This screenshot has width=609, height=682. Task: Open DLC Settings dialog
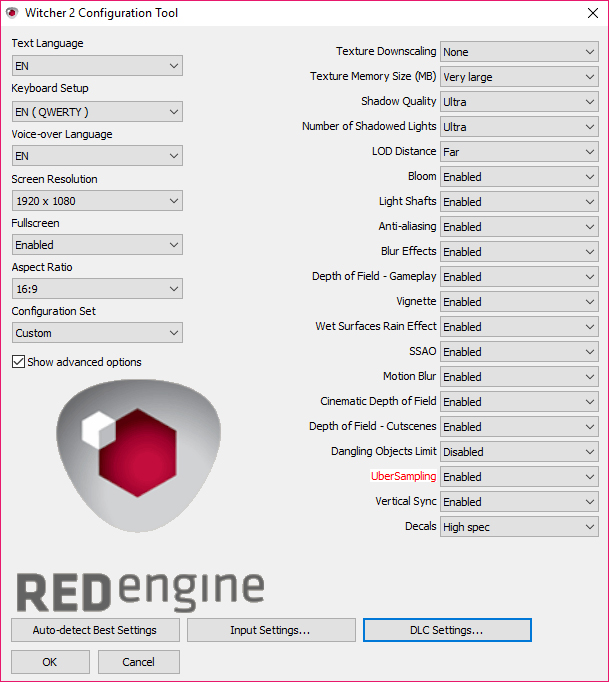(x=447, y=630)
